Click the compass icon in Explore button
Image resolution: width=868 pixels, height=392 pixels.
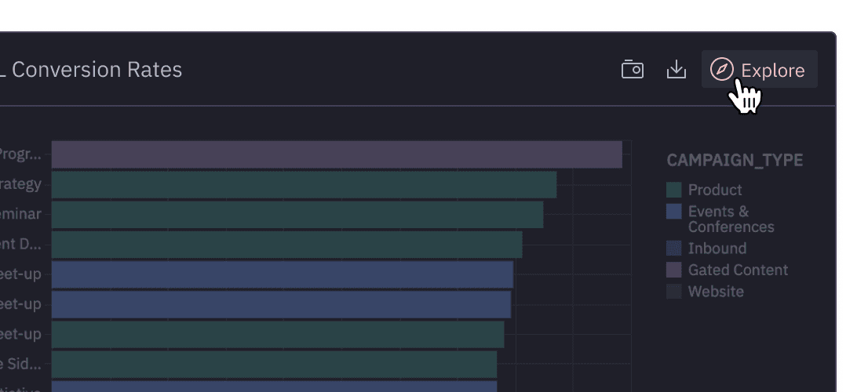[721, 70]
